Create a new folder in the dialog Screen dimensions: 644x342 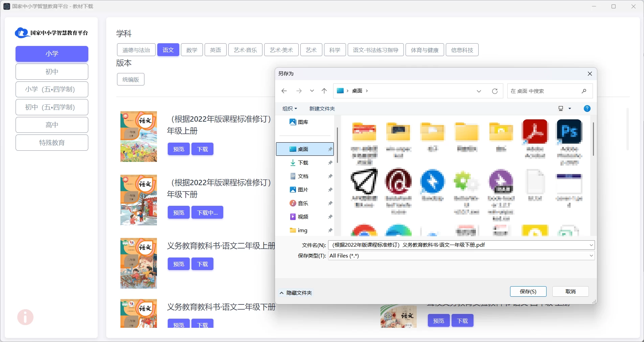322,108
